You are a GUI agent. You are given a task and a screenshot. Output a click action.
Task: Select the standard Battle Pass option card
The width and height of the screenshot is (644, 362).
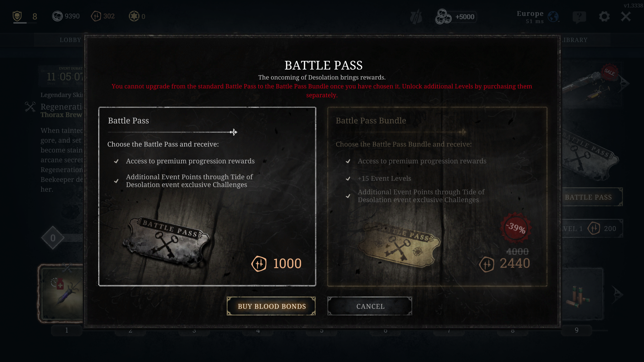[x=207, y=196]
